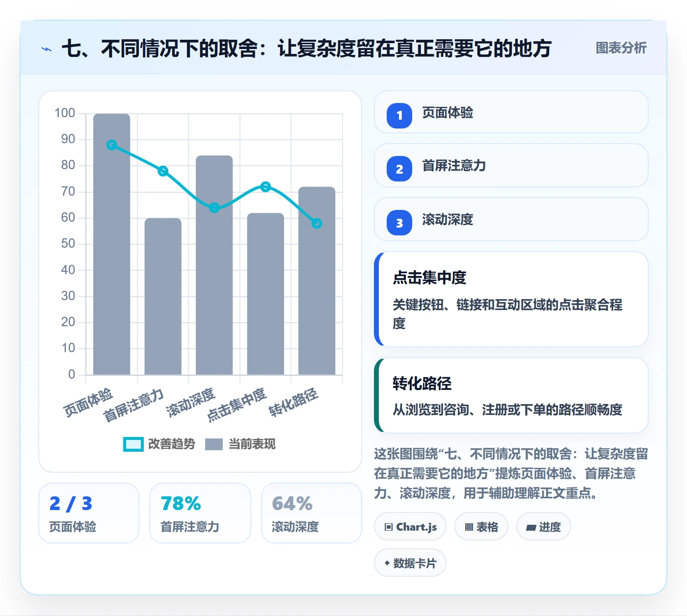Click trend line point above 点击集中度 bar
This screenshot has height=616, width=687.
pyautogui.click(x=265, y=187)
